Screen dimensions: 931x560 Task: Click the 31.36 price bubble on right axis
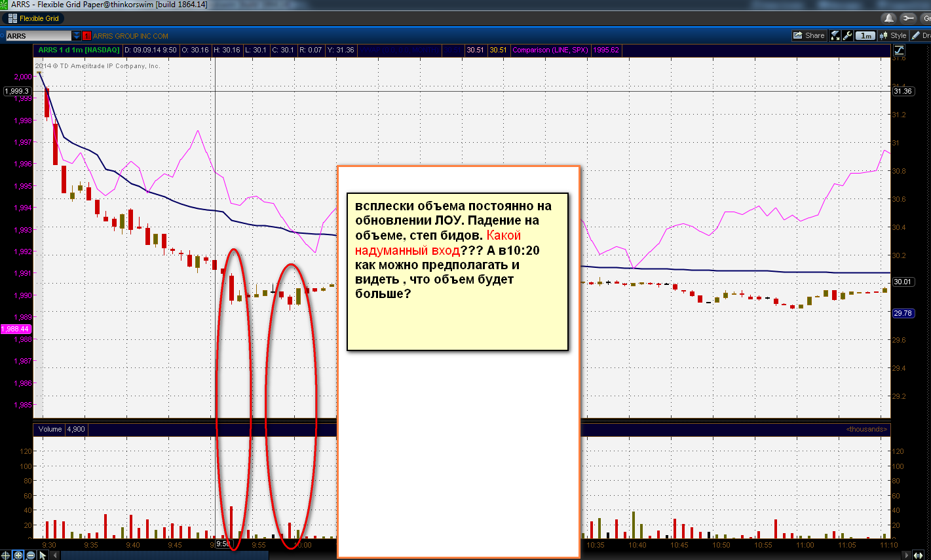point(903,91)
